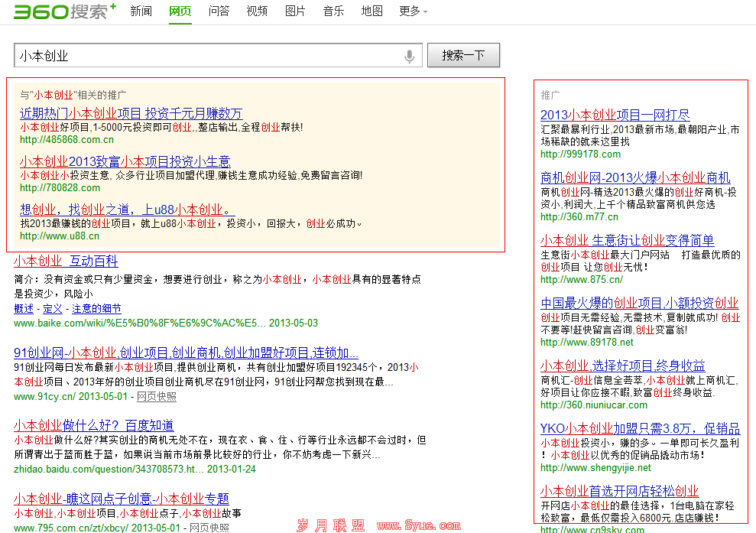Click the microphone voice search icon

point(410,56)
